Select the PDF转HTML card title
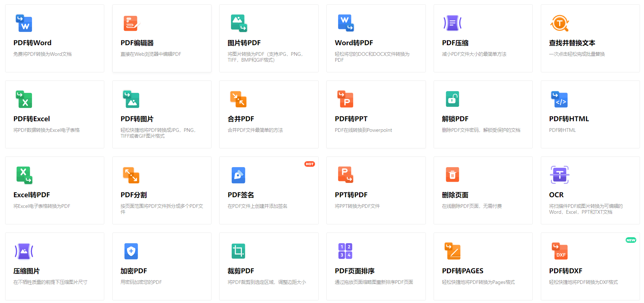Image resolution: width=644 pixels, height=303 pixels. pyautogui.click(x=569, y=119)
